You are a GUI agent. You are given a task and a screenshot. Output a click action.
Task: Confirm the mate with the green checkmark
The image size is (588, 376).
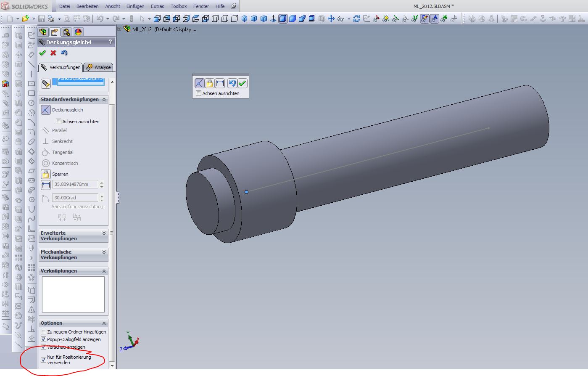coord(42,53)
